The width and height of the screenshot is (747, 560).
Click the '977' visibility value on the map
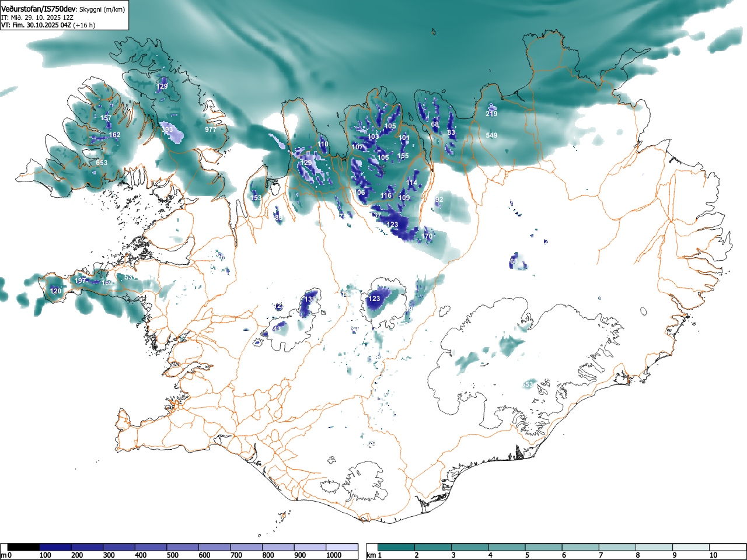click(211, 129)
